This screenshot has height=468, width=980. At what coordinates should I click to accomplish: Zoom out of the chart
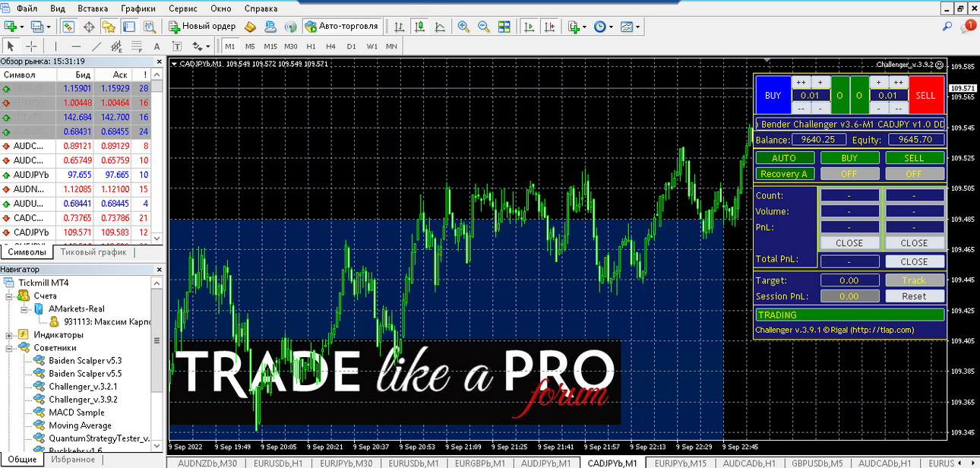click(483, 26)
